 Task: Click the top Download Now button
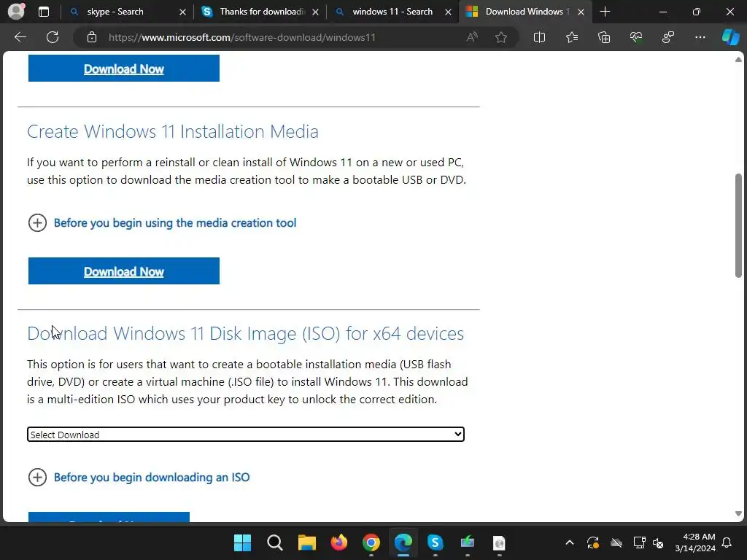click(124, 69)
